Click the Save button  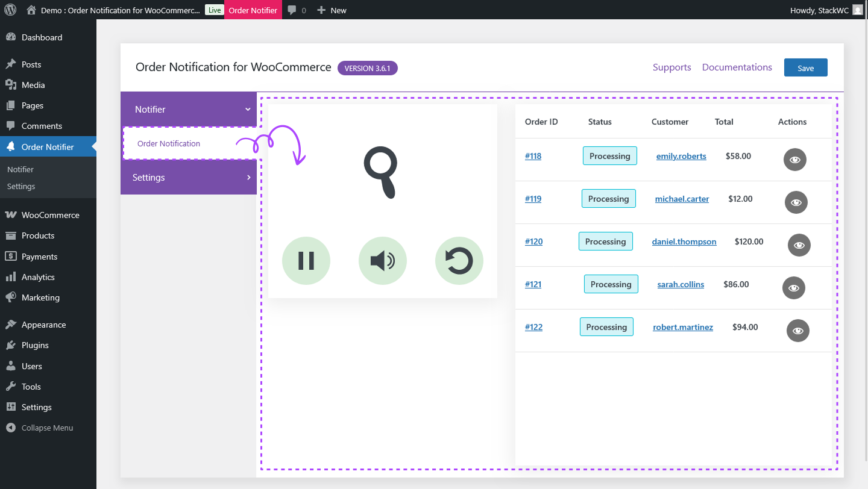pyautogui.click(x=805, y=67)
